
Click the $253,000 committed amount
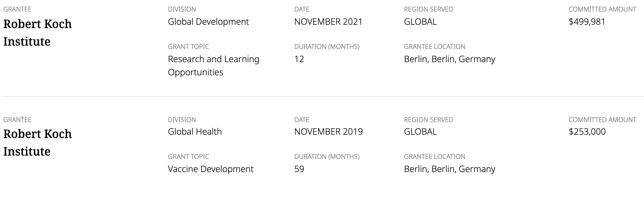click(x=587, y=132)
